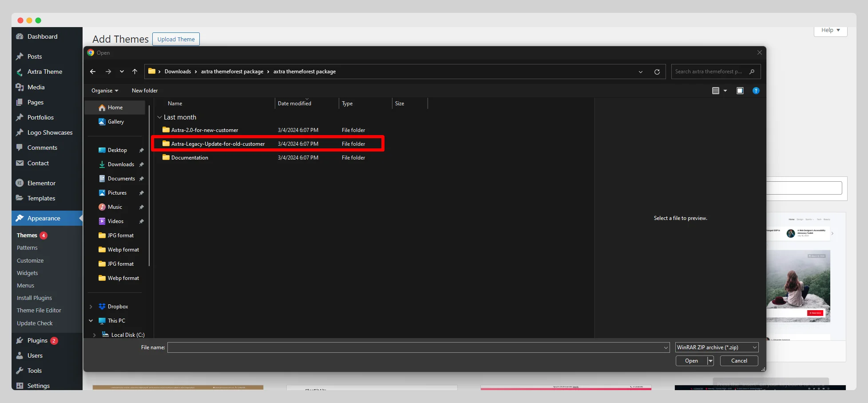Image resolution: width=868 pixels, height=403 pixels.
Task: Collapse the This PC tree node
Action: [91, 321]
